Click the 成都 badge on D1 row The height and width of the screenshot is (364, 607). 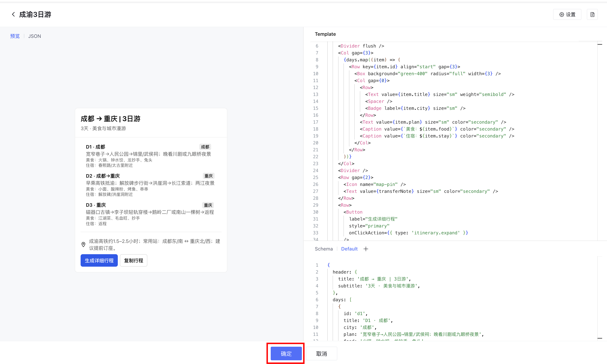[205, 147]
